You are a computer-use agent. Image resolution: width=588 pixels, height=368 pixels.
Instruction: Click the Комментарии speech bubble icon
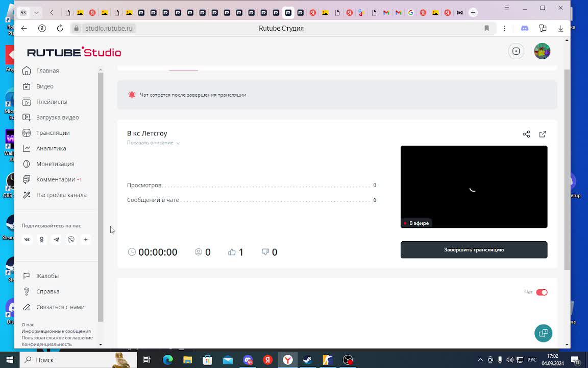pyautogui.click(x=26, y=179)
